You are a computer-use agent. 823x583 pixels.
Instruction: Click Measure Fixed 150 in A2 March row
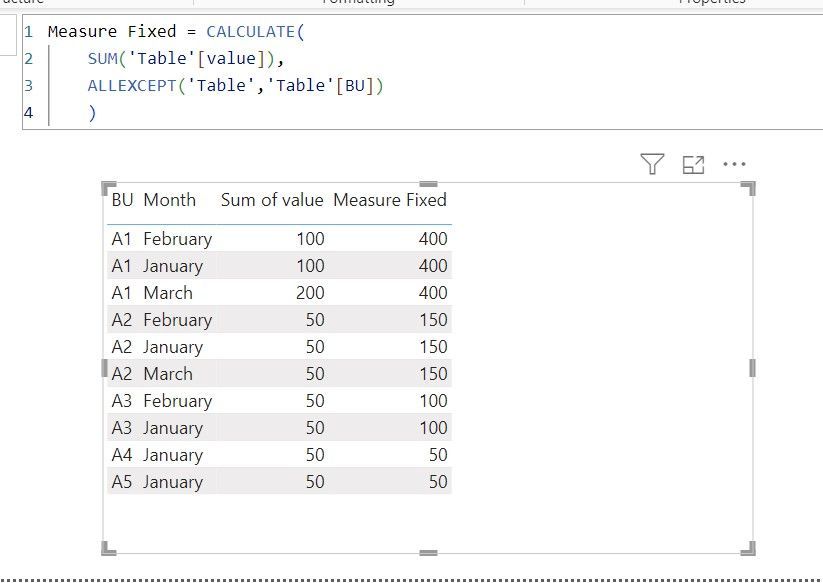(x=433, y=374)
